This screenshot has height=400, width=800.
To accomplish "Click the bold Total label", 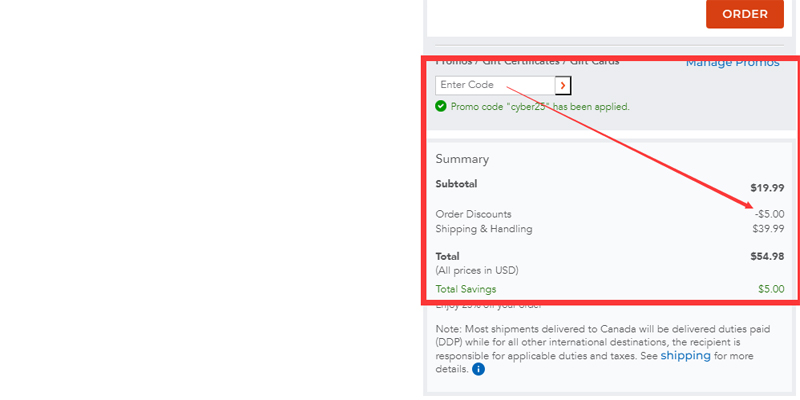I will click(447, 256).
